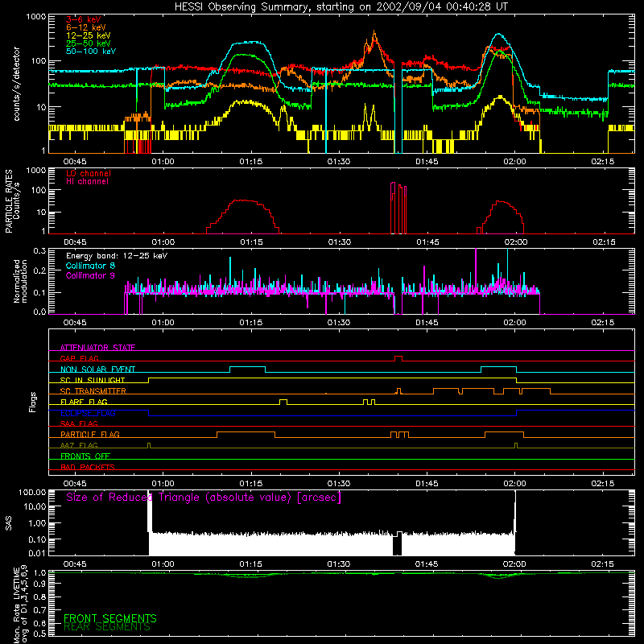Image resolution: width=644 pixels, height=644 pixels.
Task: Click the HESSI Observing Summary title text
Action: [x=341, y=7]
